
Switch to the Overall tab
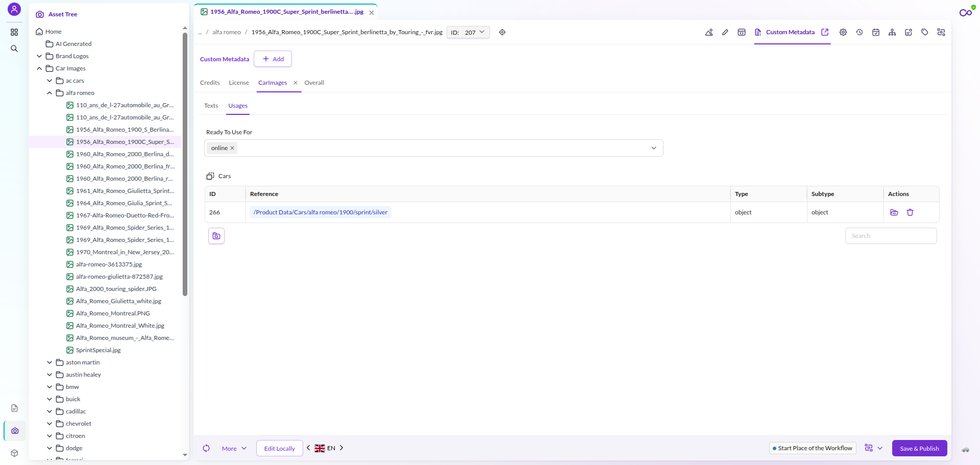tap(314, 83)
